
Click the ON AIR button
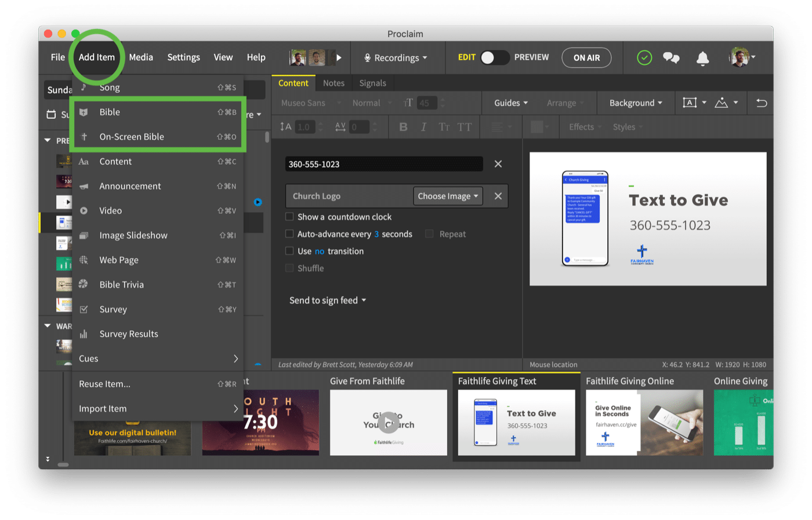click(586, 58)
